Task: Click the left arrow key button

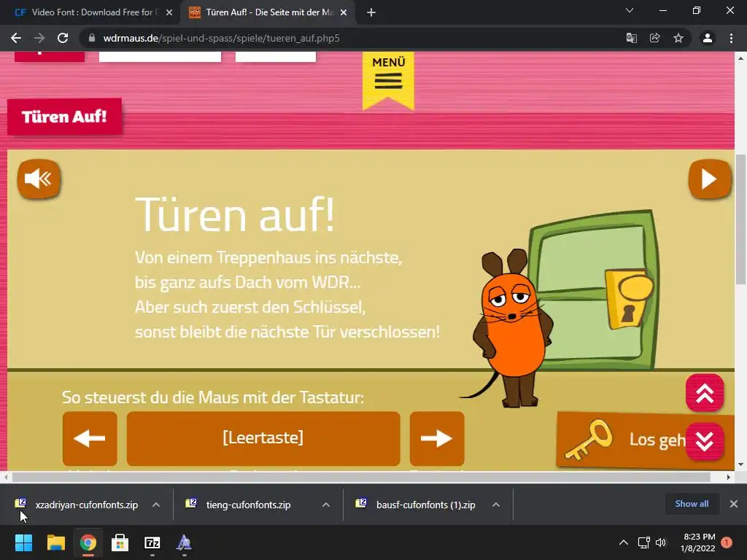Action: (x=90, y=438)
